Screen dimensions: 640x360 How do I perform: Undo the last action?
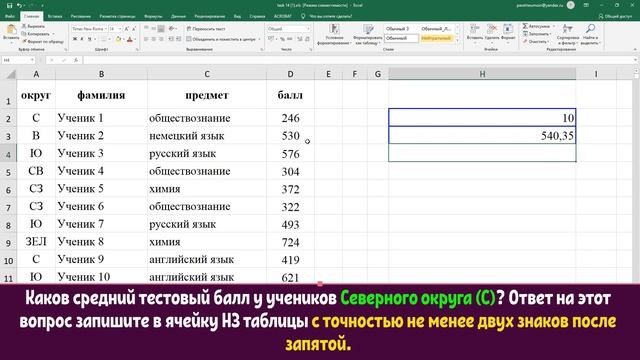(19, 5)
